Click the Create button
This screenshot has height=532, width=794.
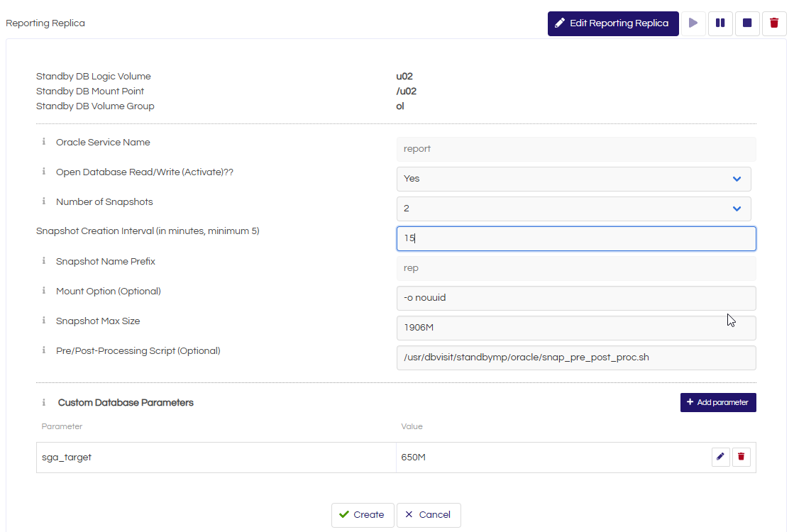pyautogui.click(x=363, y=515)
